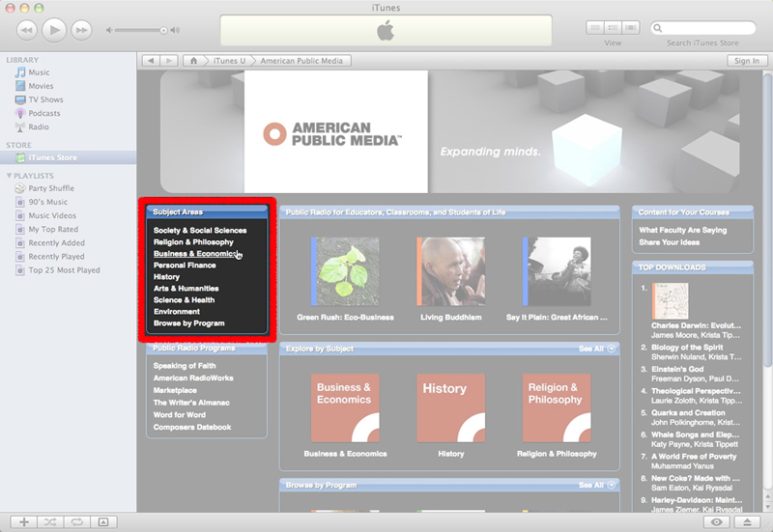Toggle shuffle mode

50,522
